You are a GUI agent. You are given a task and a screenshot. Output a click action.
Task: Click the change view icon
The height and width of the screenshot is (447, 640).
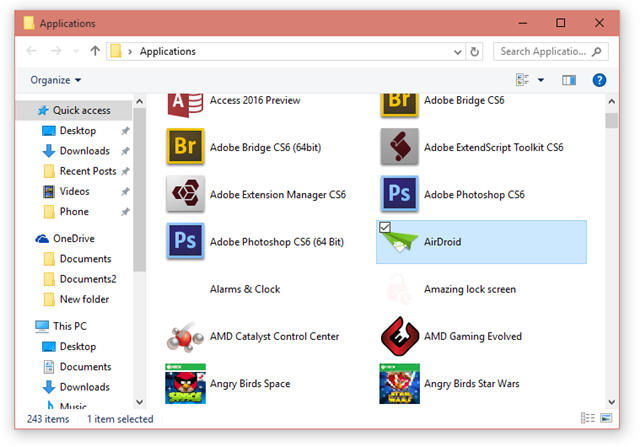(522, 80)
